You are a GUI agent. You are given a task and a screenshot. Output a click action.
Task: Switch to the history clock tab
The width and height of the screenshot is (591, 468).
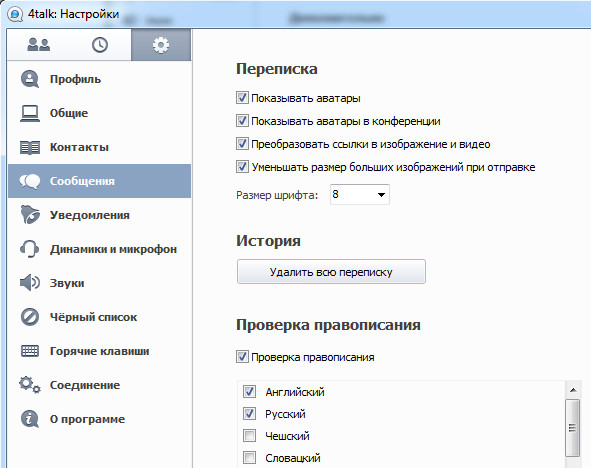point(100,45)
